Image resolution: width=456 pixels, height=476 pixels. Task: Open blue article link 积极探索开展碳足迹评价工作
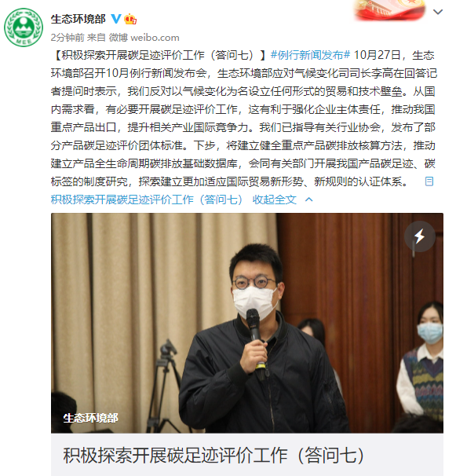point(147,200)
